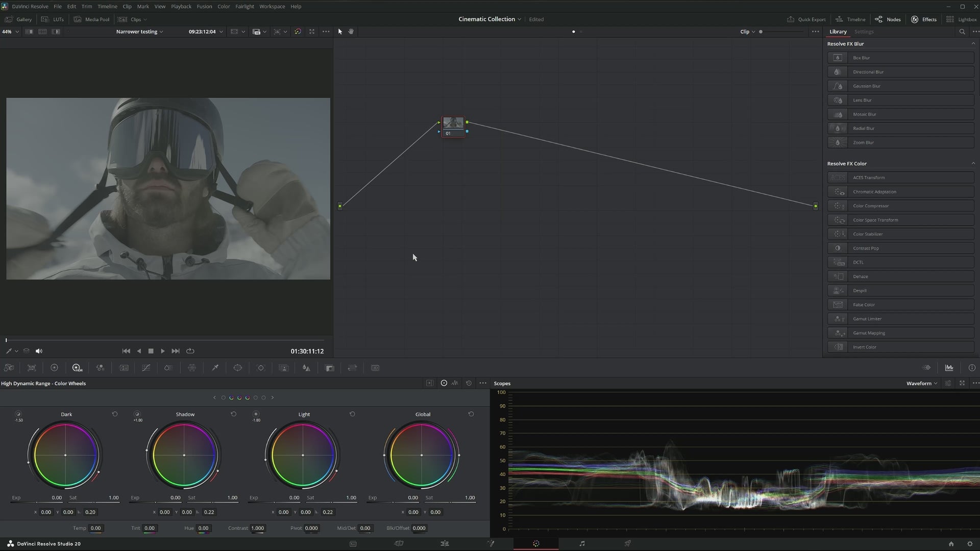
Task: Open the Fusion menu
Action: point(204,7)
